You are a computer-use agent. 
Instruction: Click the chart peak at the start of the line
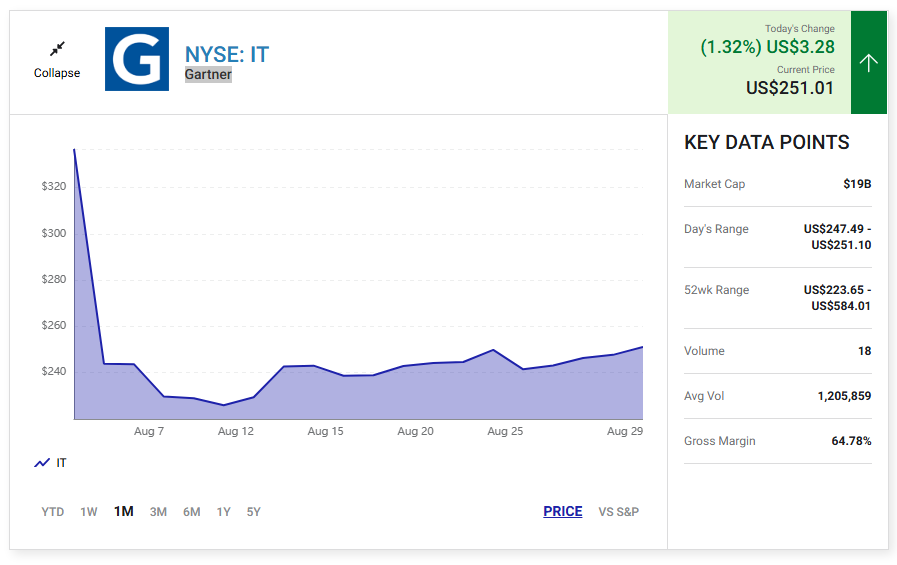click(74, 150)
